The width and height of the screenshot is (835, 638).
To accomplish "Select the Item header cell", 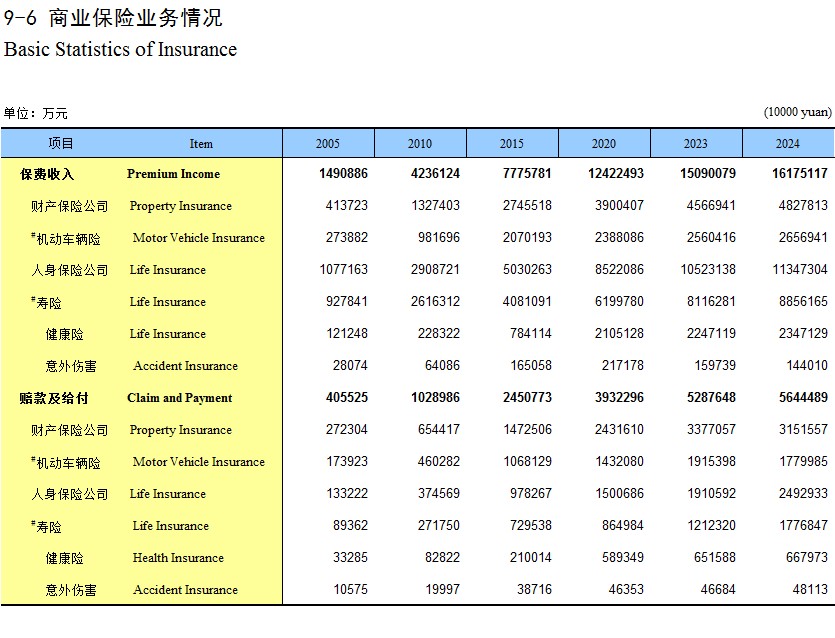I will coord(201,143).
